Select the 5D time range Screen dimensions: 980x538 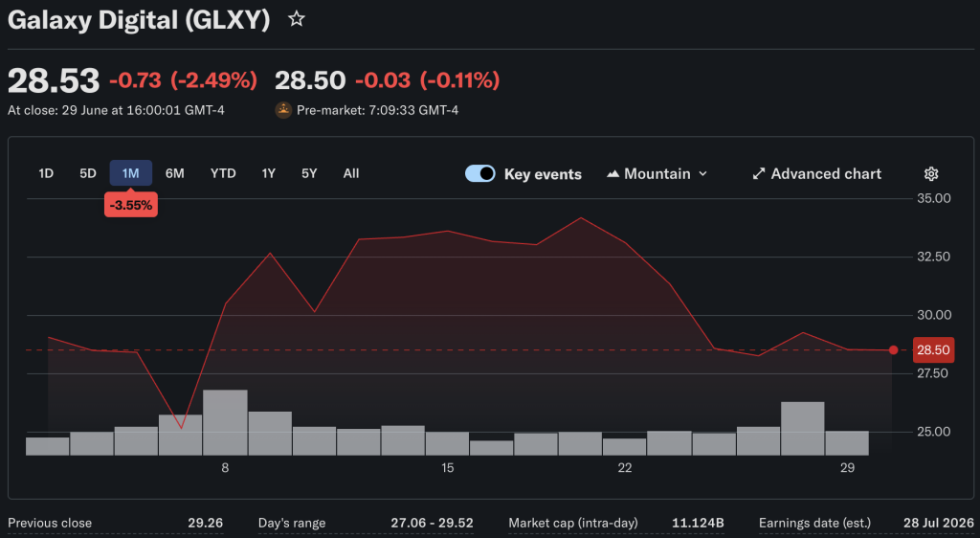[87, 173]
